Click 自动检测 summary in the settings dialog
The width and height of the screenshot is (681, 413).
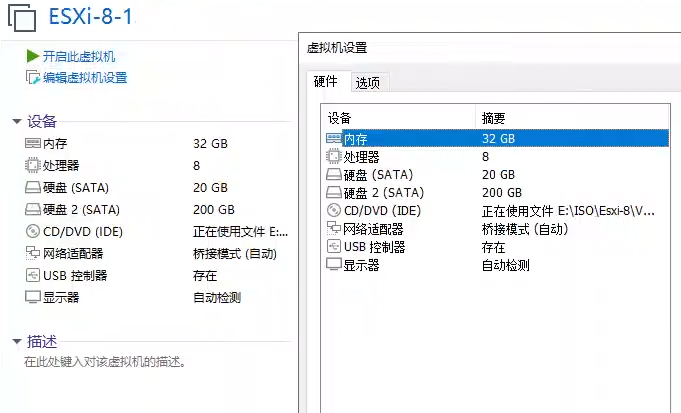click(506, 265)
